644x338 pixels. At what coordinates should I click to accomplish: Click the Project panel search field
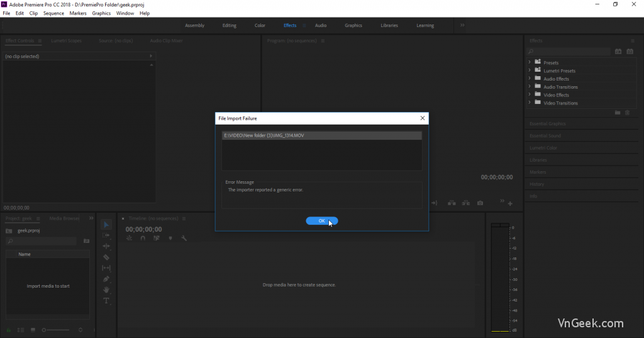tap(42, 241)
